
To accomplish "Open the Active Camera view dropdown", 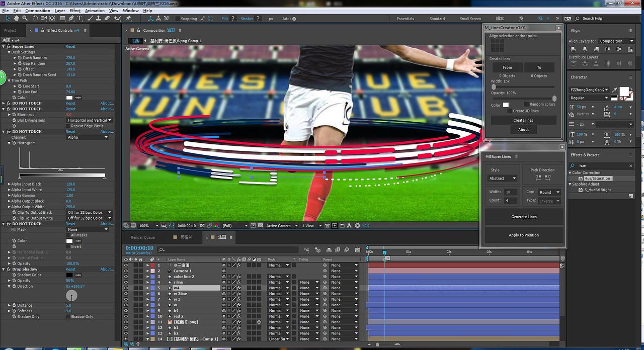I will [x=282, y=226].
